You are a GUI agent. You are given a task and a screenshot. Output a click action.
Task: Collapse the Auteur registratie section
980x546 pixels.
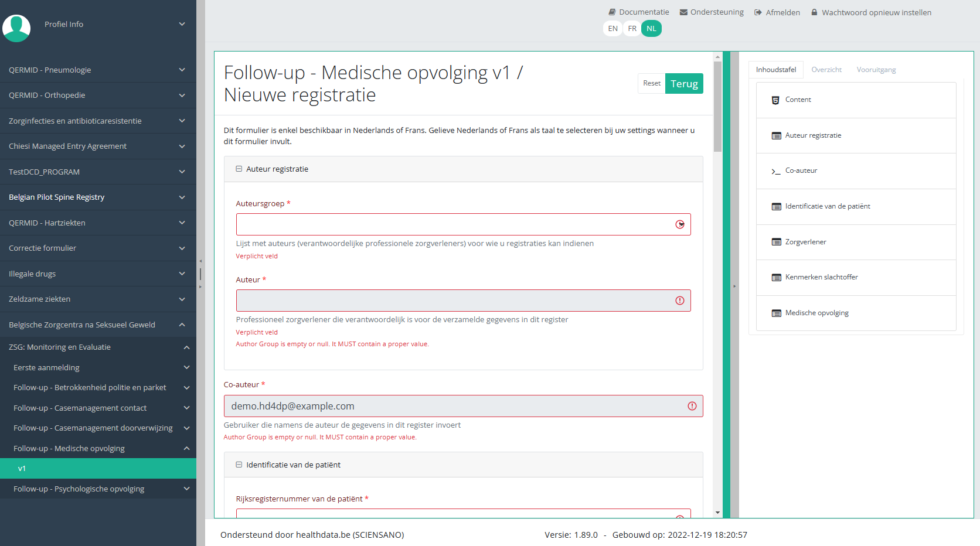coord(239,169)
